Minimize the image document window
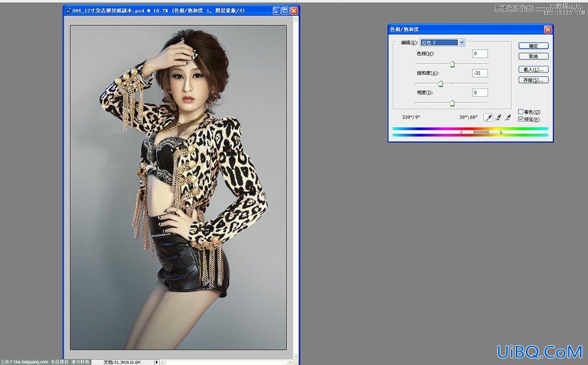Viewport: 588px width, 365px height. [x=277, y=11]
